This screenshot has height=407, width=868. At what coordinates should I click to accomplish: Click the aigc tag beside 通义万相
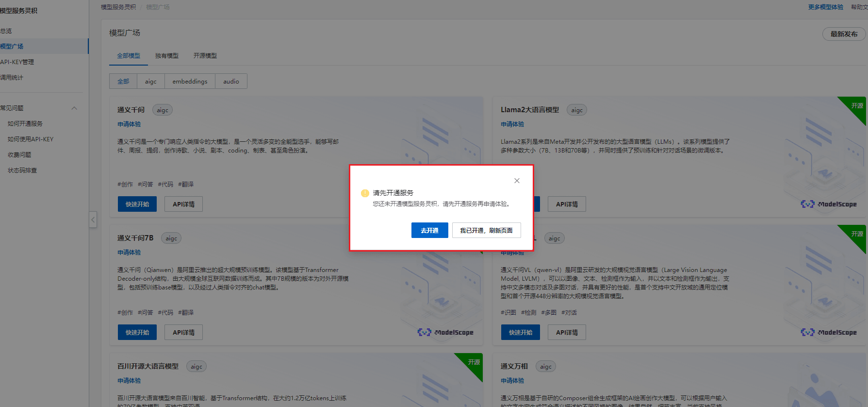(546, 367)
